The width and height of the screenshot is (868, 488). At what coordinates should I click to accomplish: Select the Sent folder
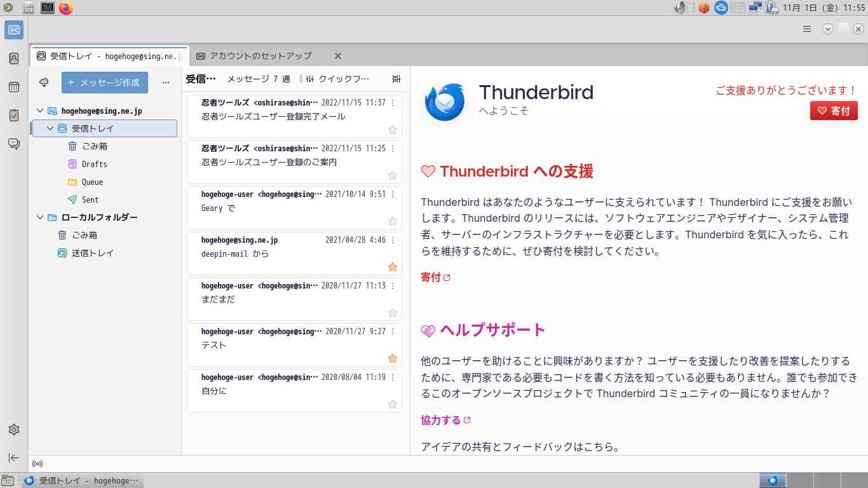point(105,200)
